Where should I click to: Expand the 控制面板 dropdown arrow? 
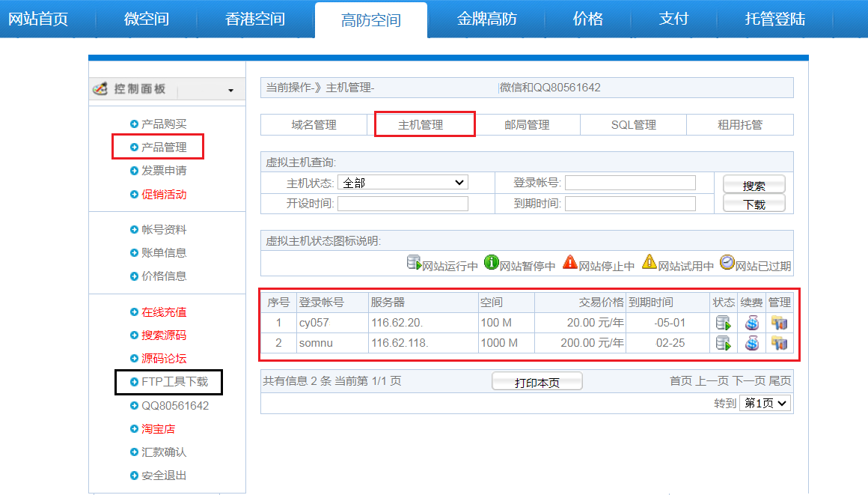coord(230,91)
